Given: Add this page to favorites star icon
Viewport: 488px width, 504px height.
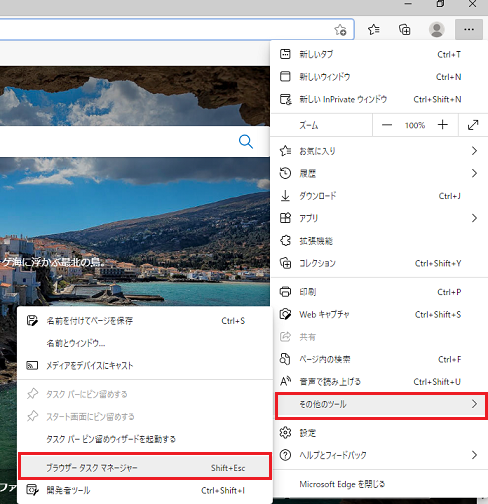Looking at the screenshot, I should click(x=340, y=30).
